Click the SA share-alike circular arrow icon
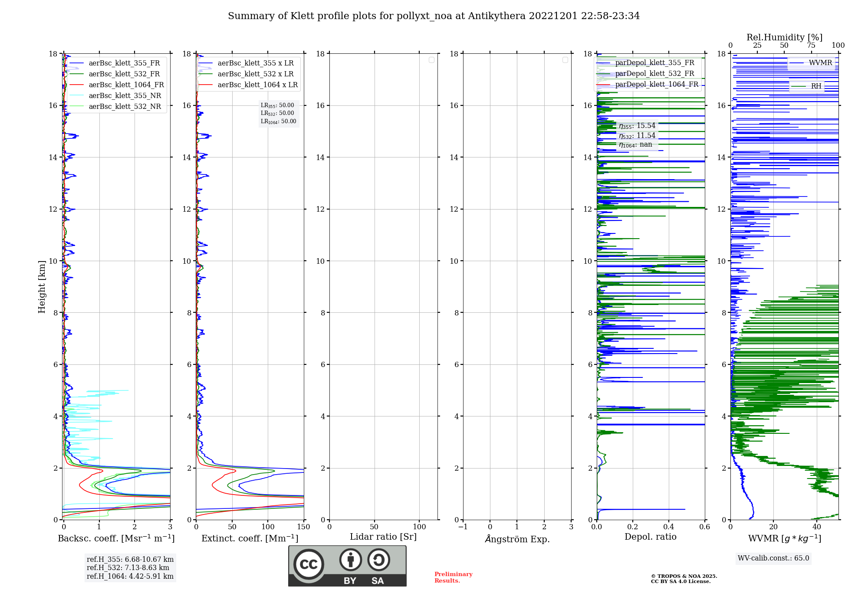The height and width of the screenshot is (590, 868). (378, 560)
